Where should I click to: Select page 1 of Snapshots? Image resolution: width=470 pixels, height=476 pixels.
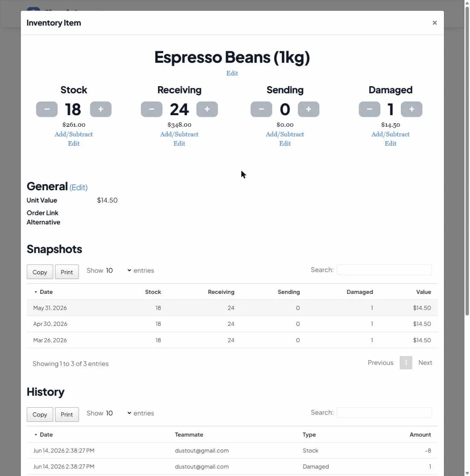[x=406, y=363]
